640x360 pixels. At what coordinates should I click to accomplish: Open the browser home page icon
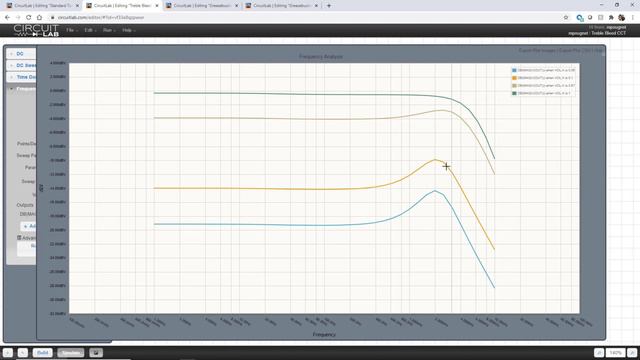39,18
